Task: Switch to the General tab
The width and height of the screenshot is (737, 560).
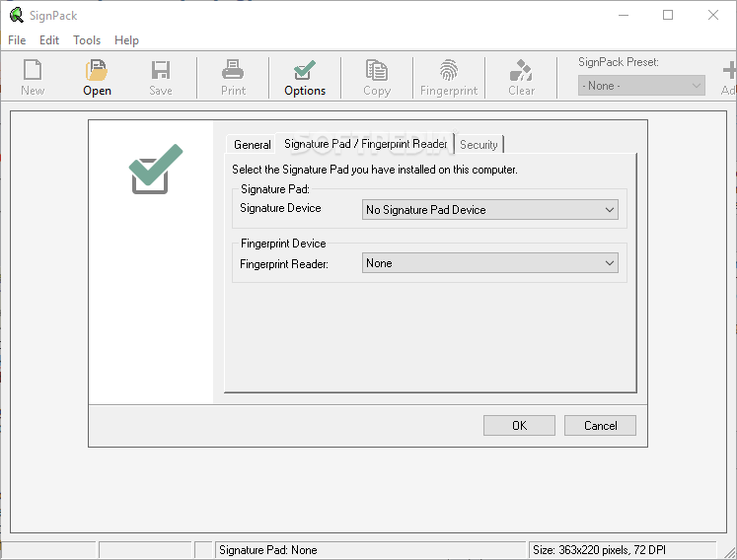Action: (x=252, y=145)
